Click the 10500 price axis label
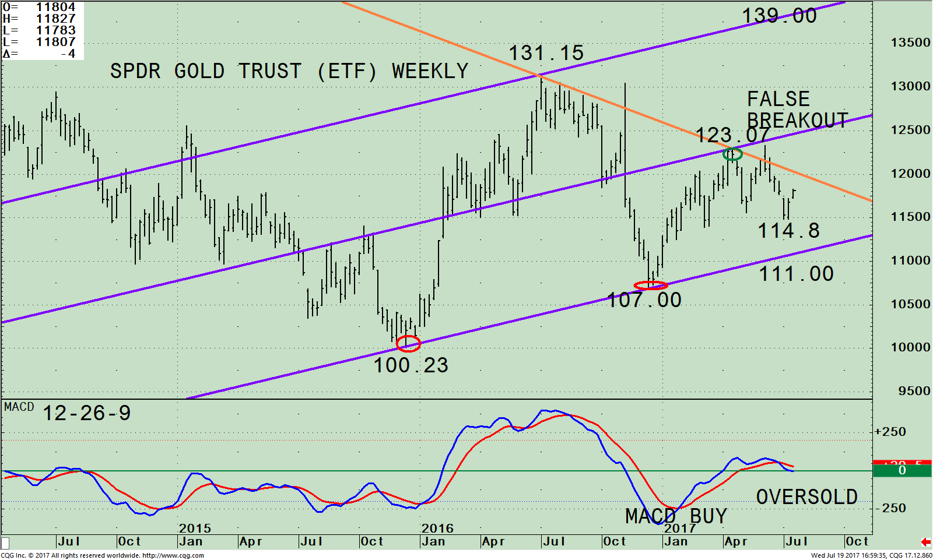933x560 pixels. click(x=911, y=304)
